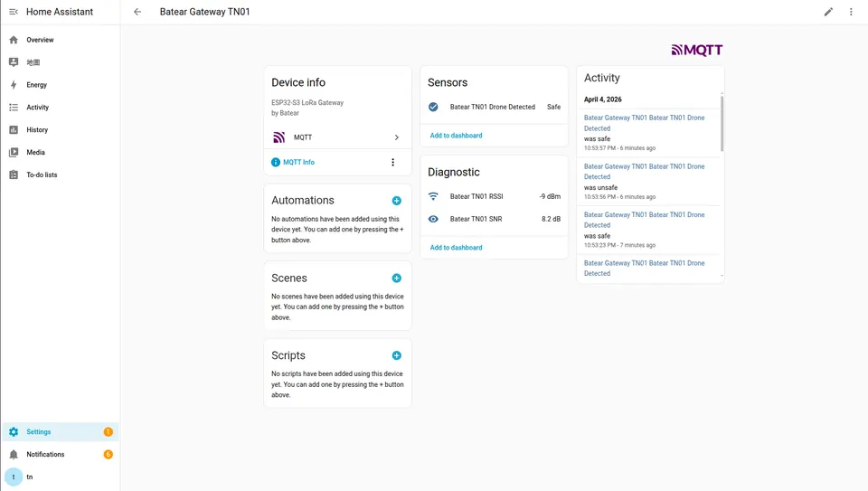
Task: Click the To-do lists clipboard icon
Action: point(14,175)
